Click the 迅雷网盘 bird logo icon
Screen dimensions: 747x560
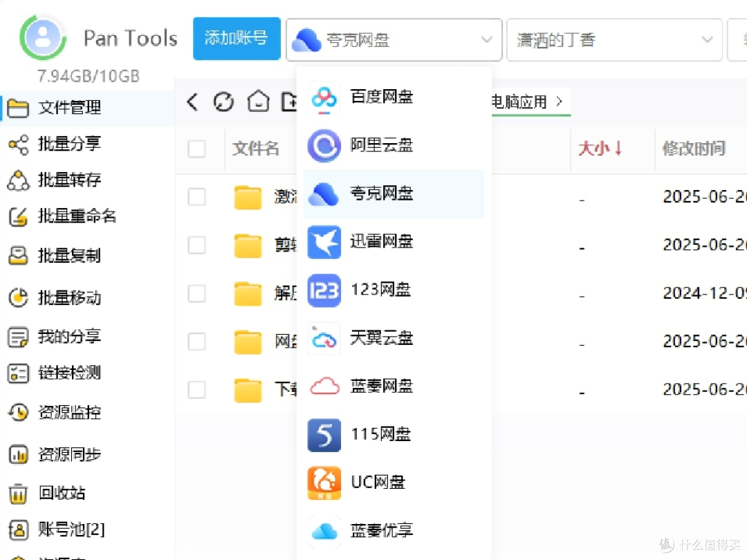[x=324, y=243]
